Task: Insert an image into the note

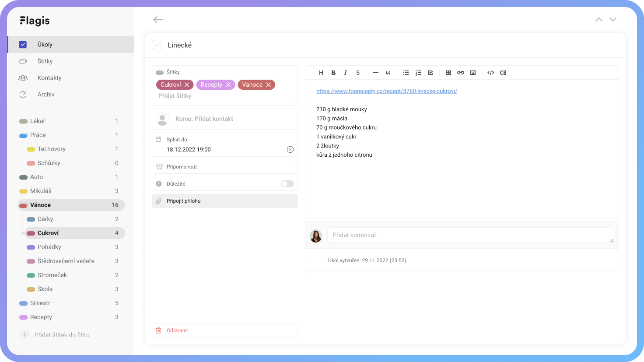Action: pos(473,73)
